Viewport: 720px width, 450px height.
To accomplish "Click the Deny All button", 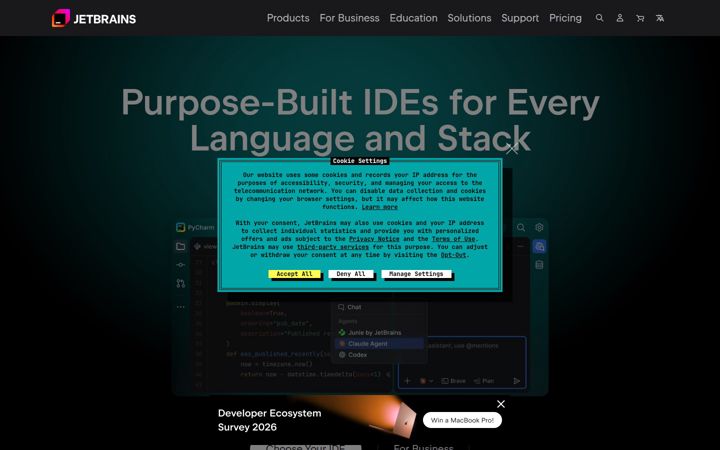I will (x=351, y=274).
